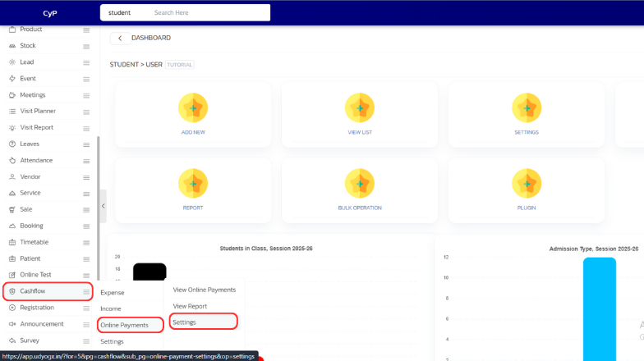This screenshot has width=644, height=361.
Task: Select View Online Payments menu entry
Action: pos(204,290)
